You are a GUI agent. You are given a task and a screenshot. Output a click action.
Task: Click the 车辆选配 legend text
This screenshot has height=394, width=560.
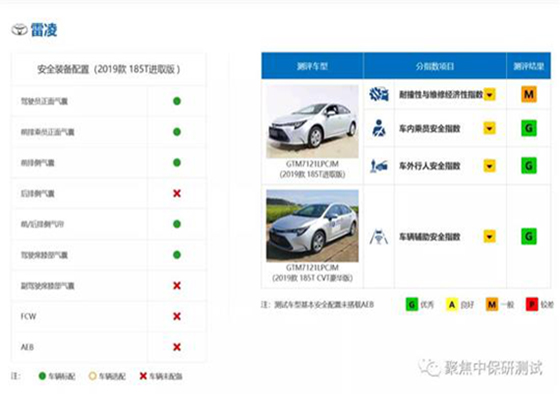tap(112, 376)
